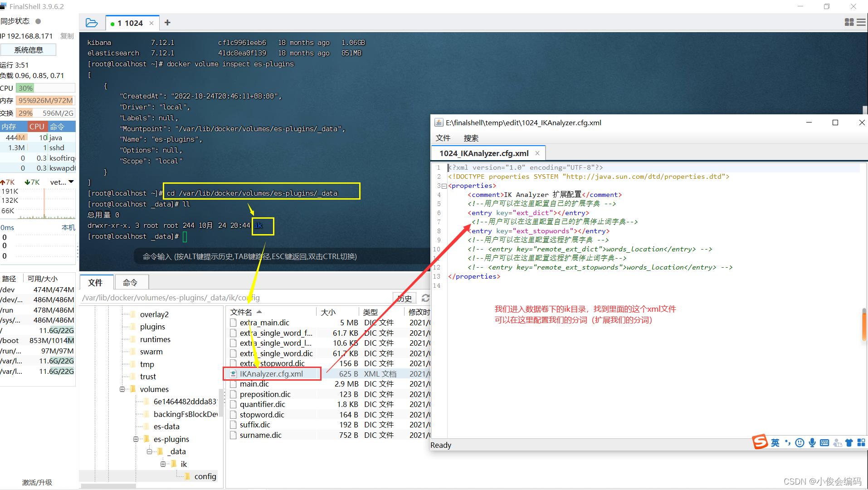
Task: Toggle Sogou punctuation mode
Action: pos(788,442)
